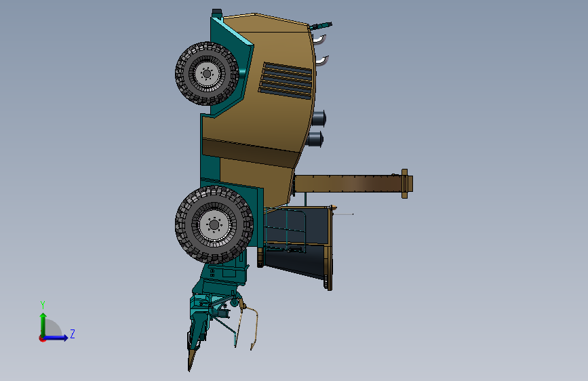Pick the dark glass operator cab
The width and height of the screenshot is (588, 381).
point(297,243)
